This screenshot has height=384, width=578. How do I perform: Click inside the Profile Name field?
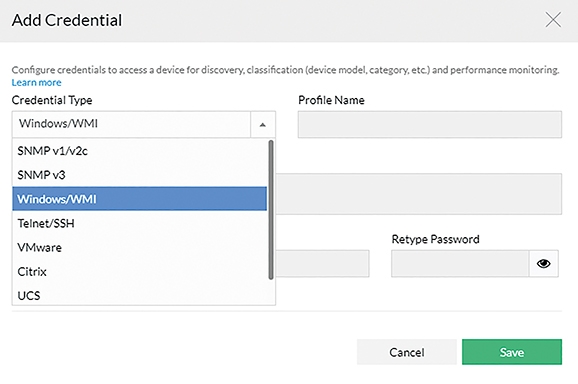(430, 125)
